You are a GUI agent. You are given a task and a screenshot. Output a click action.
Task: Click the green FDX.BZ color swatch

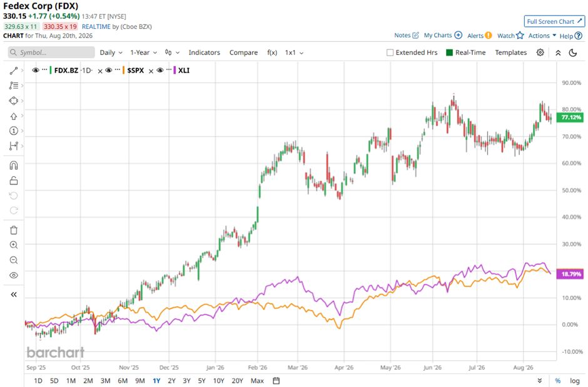[51, 70]
